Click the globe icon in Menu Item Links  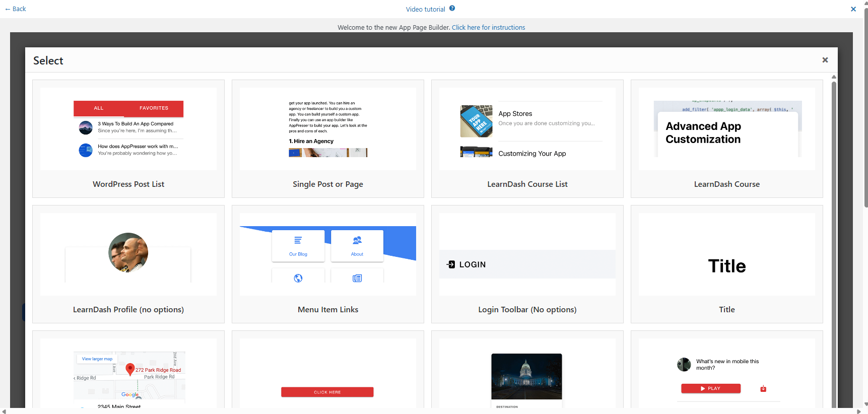(x=298, y=278)
